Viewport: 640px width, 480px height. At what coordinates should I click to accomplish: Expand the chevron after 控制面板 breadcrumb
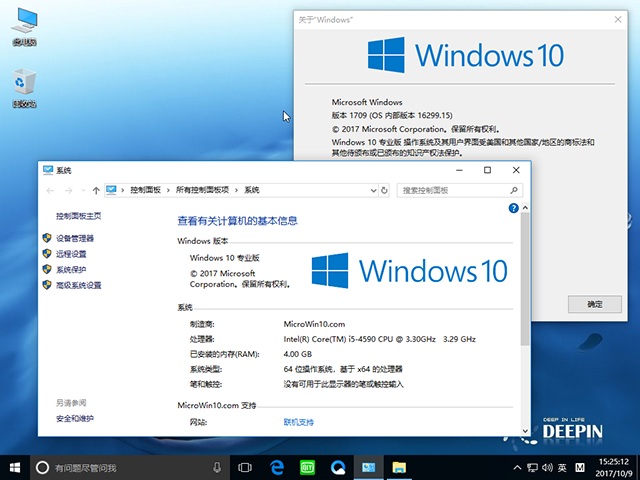(168, 190)
